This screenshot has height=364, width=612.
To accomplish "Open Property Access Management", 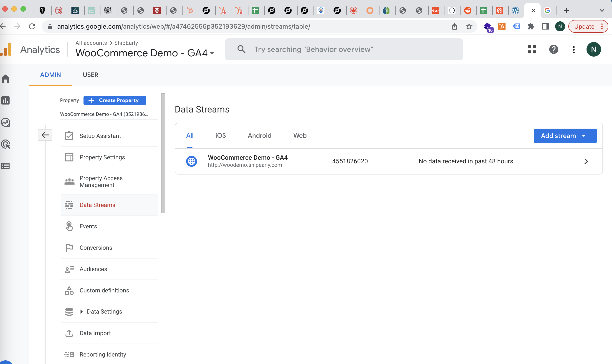I will [109, 182].
